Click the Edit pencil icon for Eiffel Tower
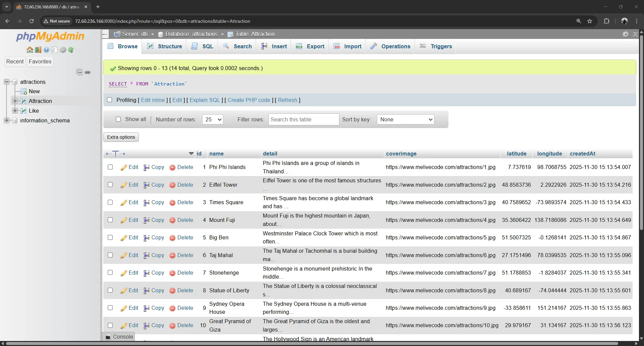 pos(123,185)
